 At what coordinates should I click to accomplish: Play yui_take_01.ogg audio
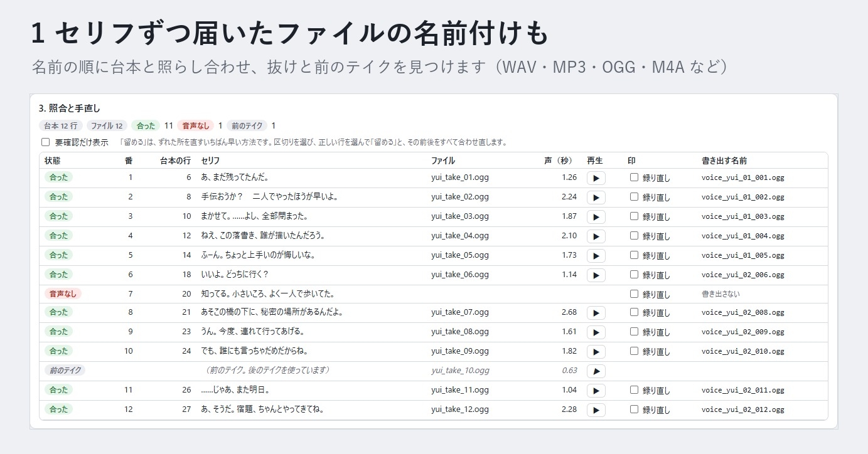tap(596, 178)
